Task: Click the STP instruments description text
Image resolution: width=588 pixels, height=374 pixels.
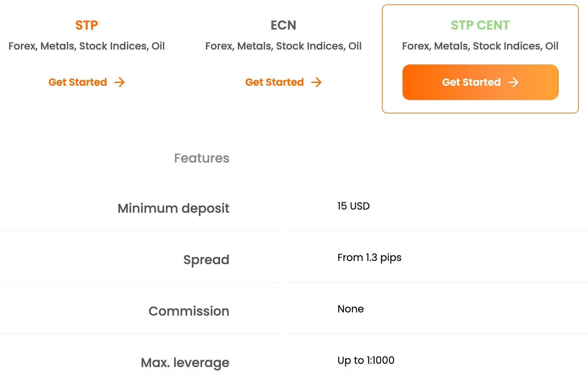Action: point(87,46)
